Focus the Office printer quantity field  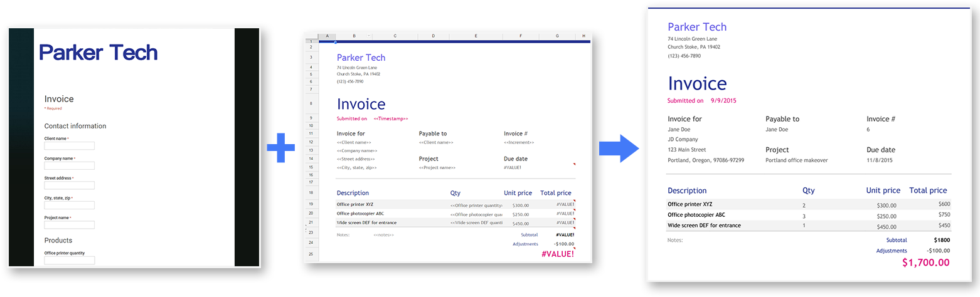[69, 260]
